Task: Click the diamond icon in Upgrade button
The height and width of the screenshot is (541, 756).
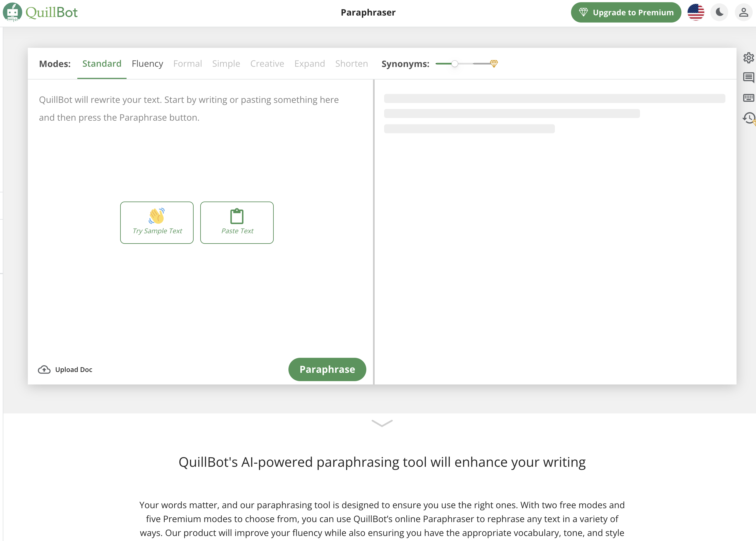Action: (x=583, y=12)
